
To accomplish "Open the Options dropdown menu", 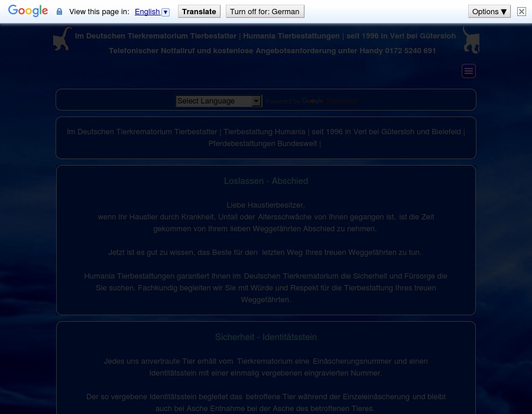I will 489,12.
